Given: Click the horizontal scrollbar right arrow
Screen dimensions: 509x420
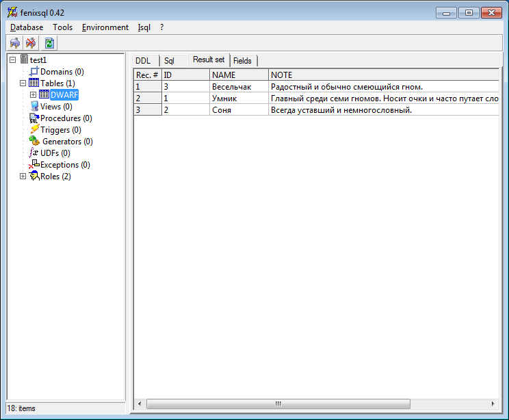Looking at the screenshot, I should coord(493,404).
